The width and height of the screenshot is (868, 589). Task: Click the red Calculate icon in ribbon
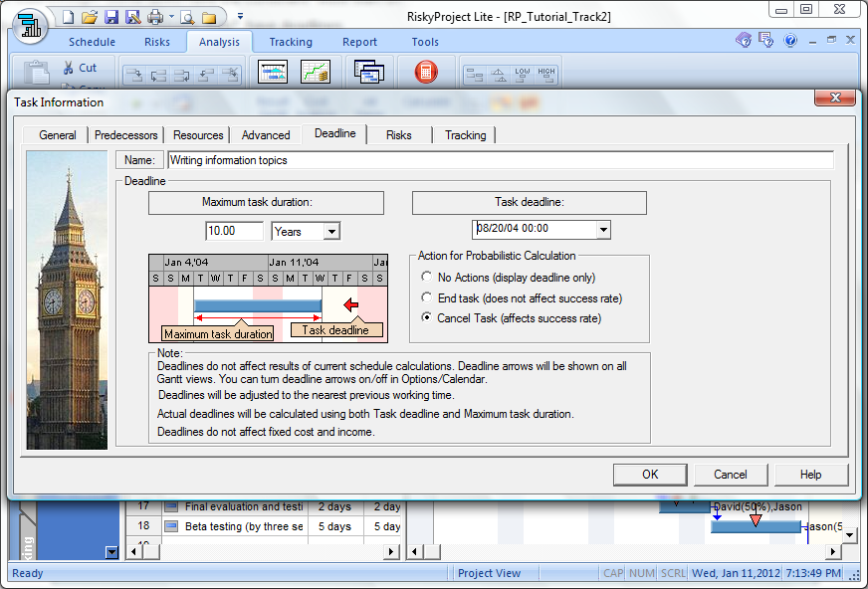click(425, 73)
